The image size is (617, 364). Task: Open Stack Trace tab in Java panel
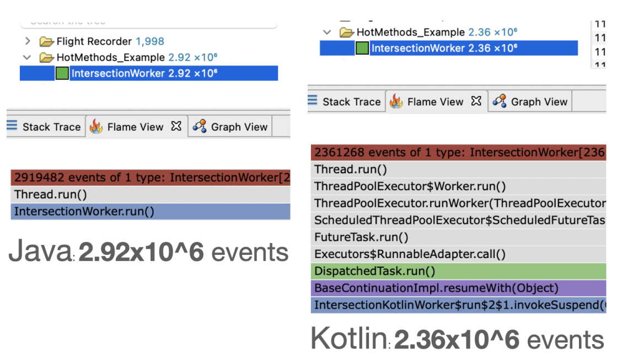46,127
